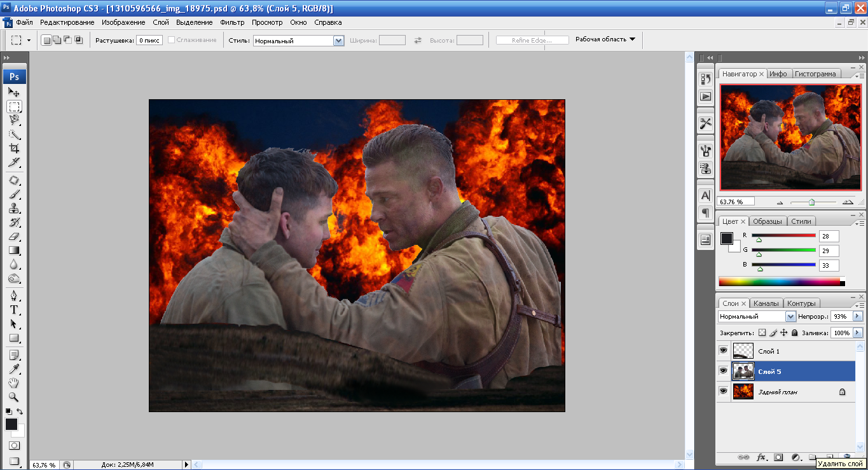The width and height of the screenshot is (868, 470).
Task: Click the zoom-in mountains button in Navigator
Action: coord(847,202)
